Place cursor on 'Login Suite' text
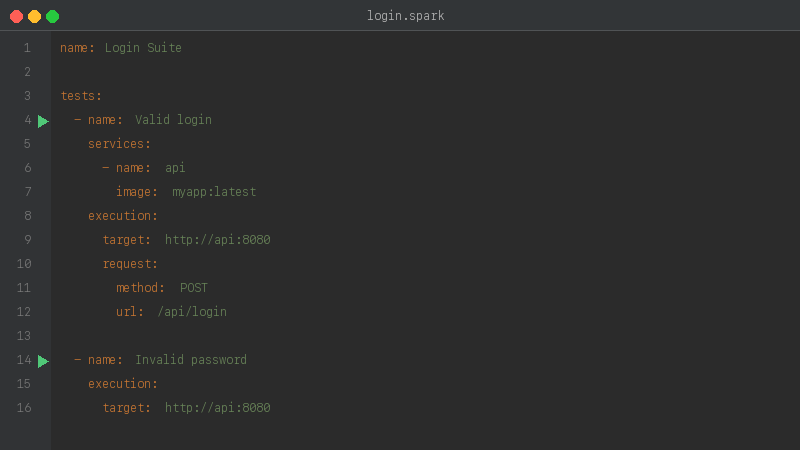 [143, 48]
